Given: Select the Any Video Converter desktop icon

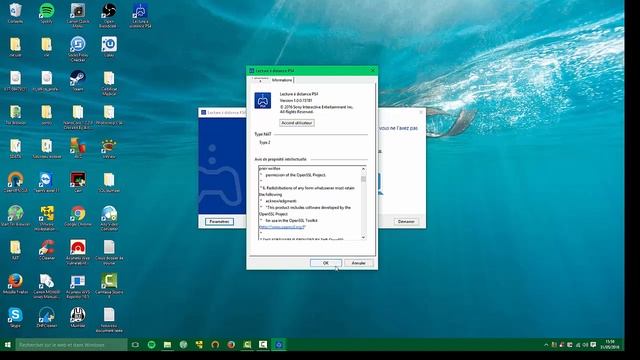Looking at the screenshot, I should [x=109, y=218].
